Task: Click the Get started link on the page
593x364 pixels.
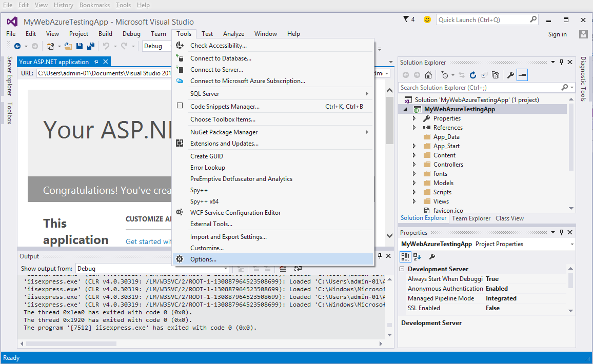Action: click(149, 241)
